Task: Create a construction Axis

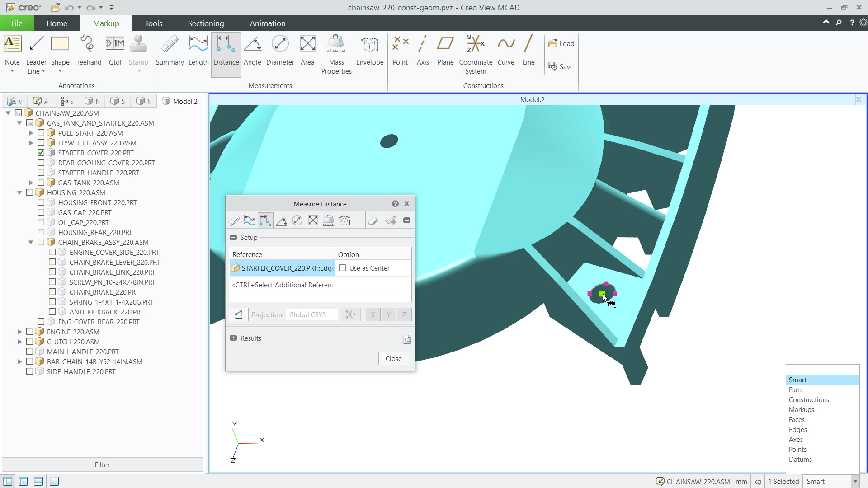Action: 423,51
